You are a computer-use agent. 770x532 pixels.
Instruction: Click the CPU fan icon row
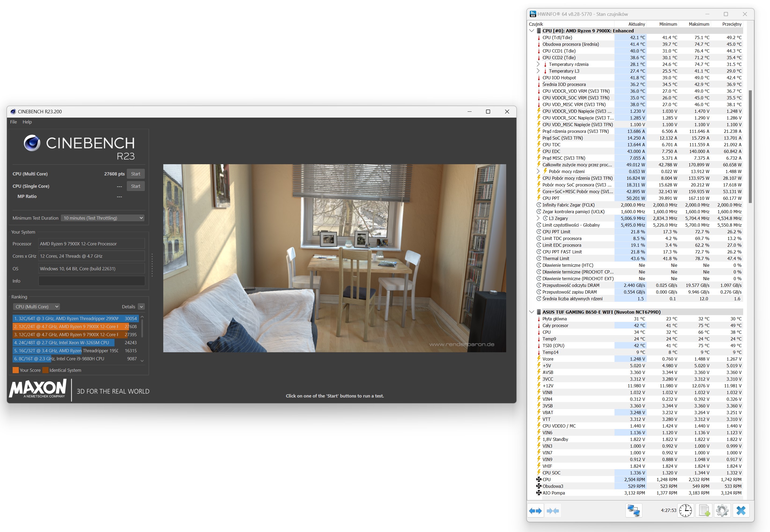click(x=546, y=479)
